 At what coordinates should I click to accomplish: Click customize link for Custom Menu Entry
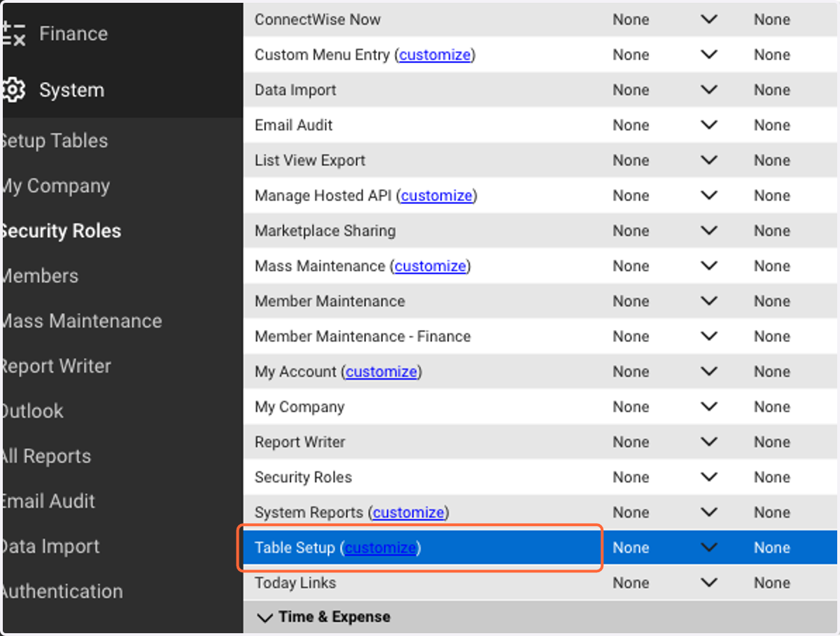(x=435, y=55)
